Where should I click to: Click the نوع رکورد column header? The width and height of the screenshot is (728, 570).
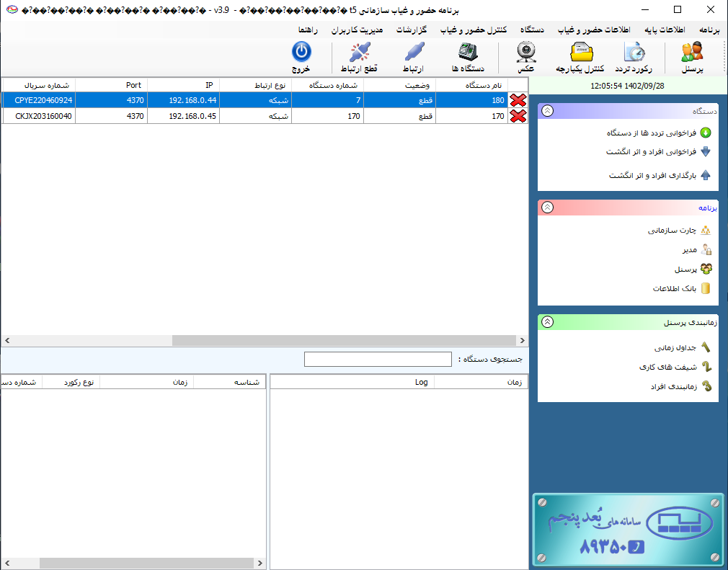pos(71,382)
